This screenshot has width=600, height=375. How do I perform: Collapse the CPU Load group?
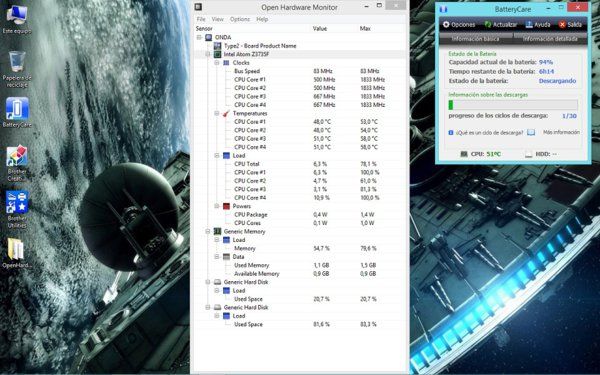tap(217, 155)
